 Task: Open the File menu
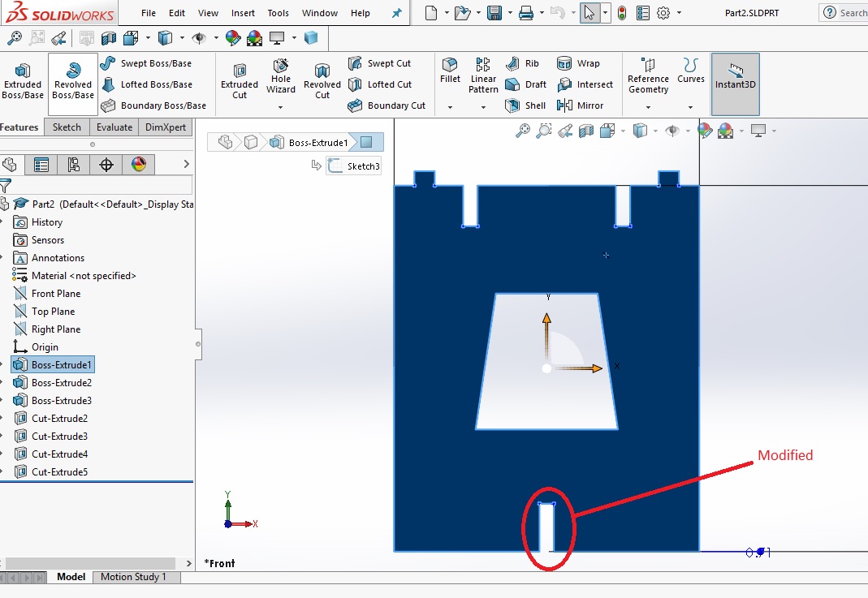coord(149,13)
